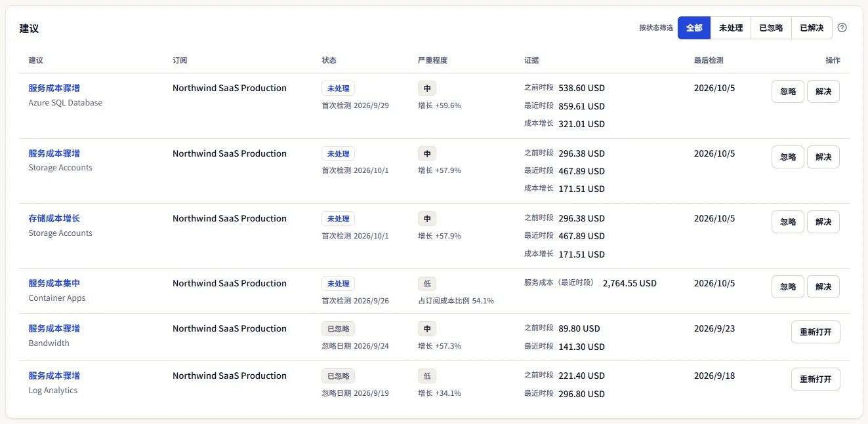Click the 已忽略 badge in Log Analytics row
The height and width of the screenshot is (424, 868).
click(x=338, y=376)
